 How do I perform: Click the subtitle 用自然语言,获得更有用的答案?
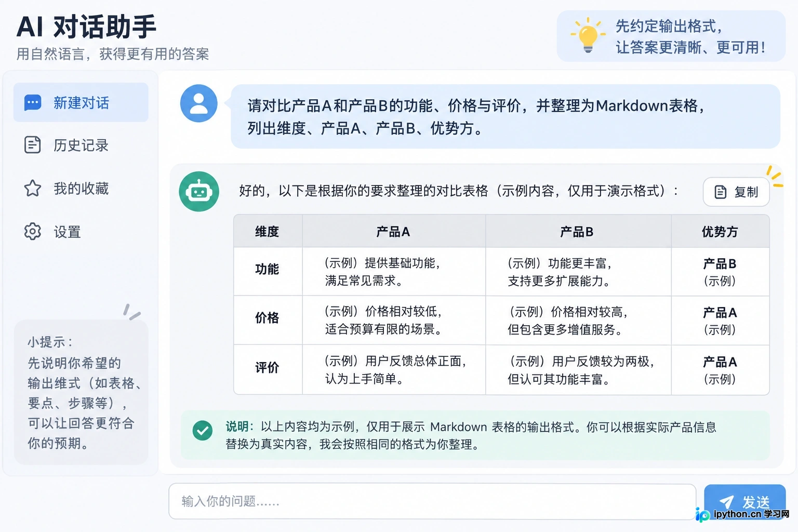(x=113, y=54)
